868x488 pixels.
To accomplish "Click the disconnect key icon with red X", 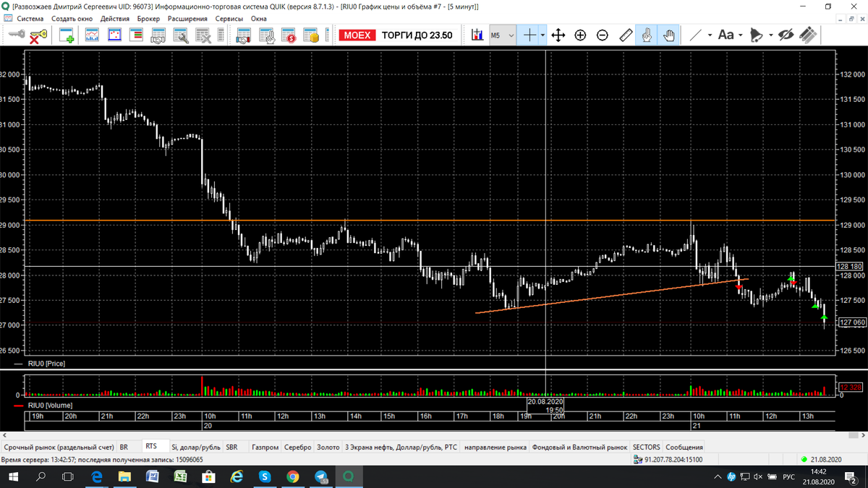I will 38,35.
